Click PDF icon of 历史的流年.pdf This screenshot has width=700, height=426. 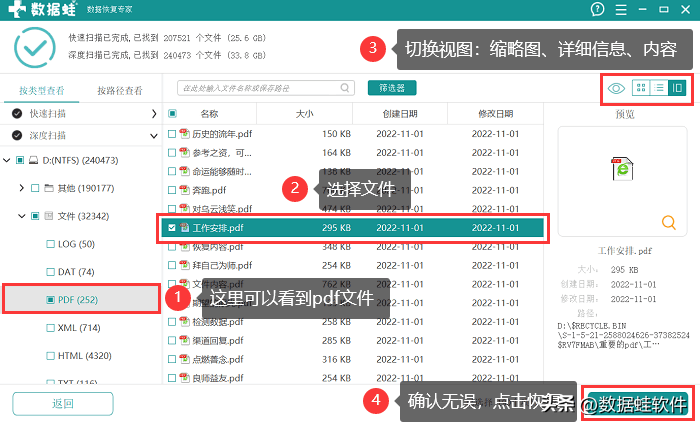(184, 134)
